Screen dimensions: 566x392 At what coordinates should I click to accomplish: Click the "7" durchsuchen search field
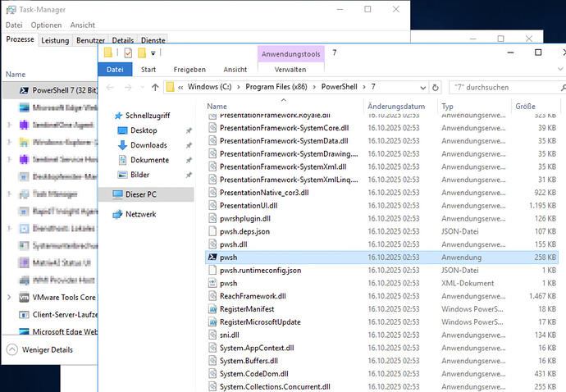click(x=496, y=87)
